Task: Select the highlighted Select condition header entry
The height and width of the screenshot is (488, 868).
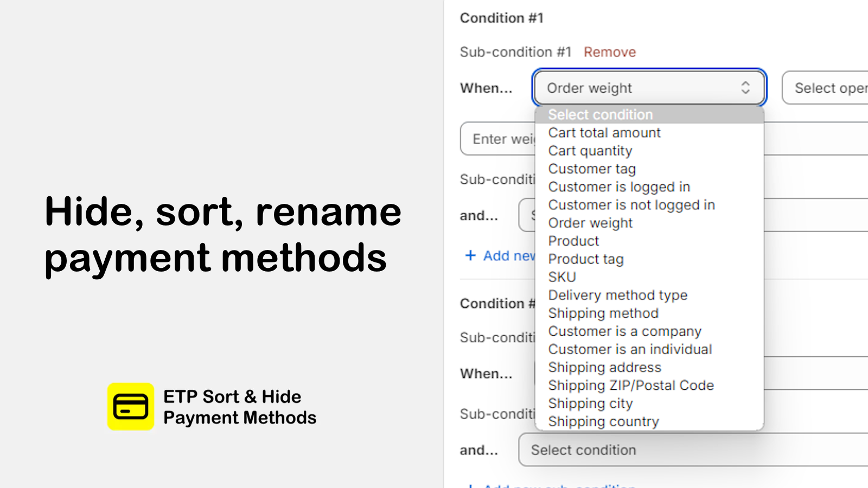Action: coord(600,114)
